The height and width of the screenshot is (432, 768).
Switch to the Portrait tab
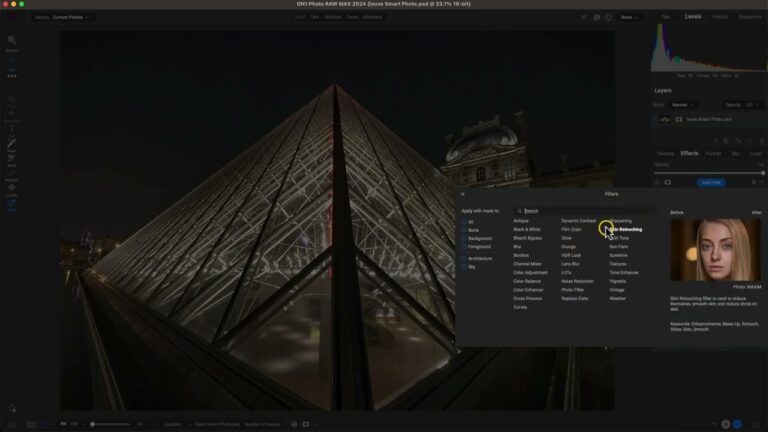point(713,154)
